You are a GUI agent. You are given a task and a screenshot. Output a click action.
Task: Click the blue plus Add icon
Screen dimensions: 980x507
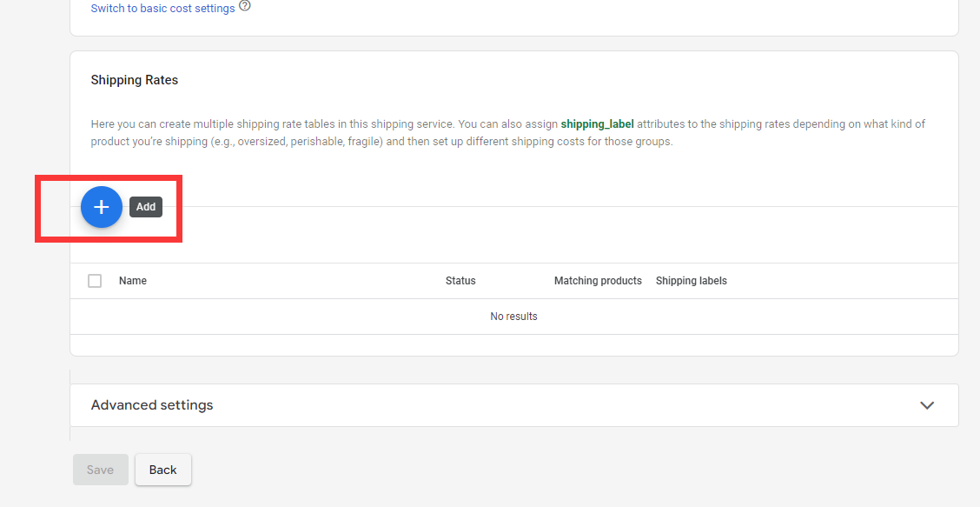[102, 207]
